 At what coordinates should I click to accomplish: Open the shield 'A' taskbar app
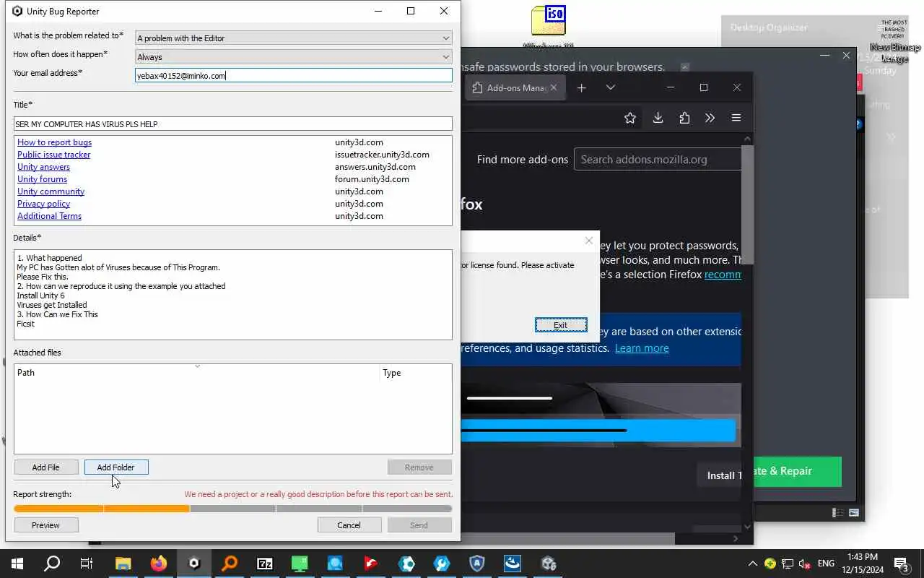pos(477,564)
